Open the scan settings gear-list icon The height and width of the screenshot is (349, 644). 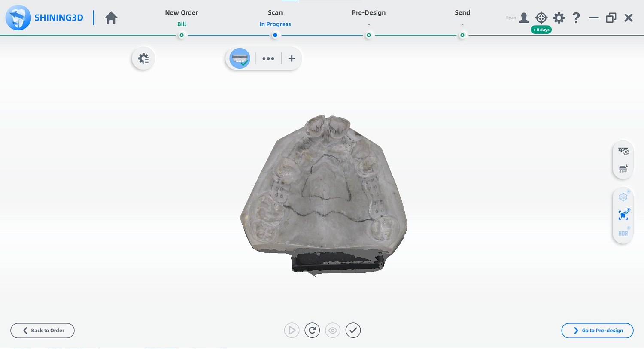coord(143,58)
